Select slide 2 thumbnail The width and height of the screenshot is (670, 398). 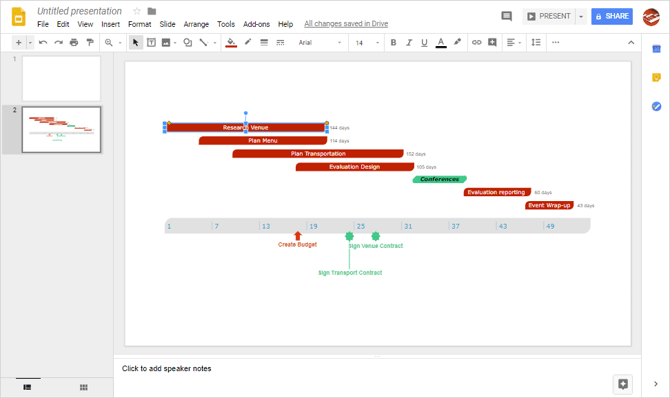tap(61, 130)
